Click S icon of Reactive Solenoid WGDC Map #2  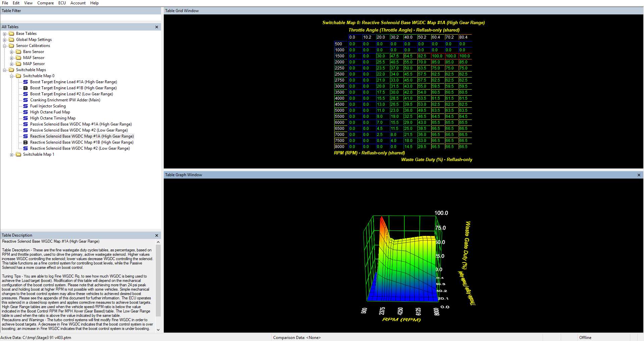pyautogui.click(x=26, y=148)
